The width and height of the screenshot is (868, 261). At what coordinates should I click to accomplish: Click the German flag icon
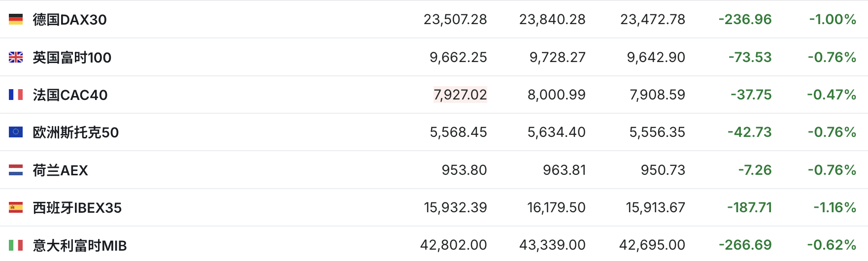tap(16, 19)
